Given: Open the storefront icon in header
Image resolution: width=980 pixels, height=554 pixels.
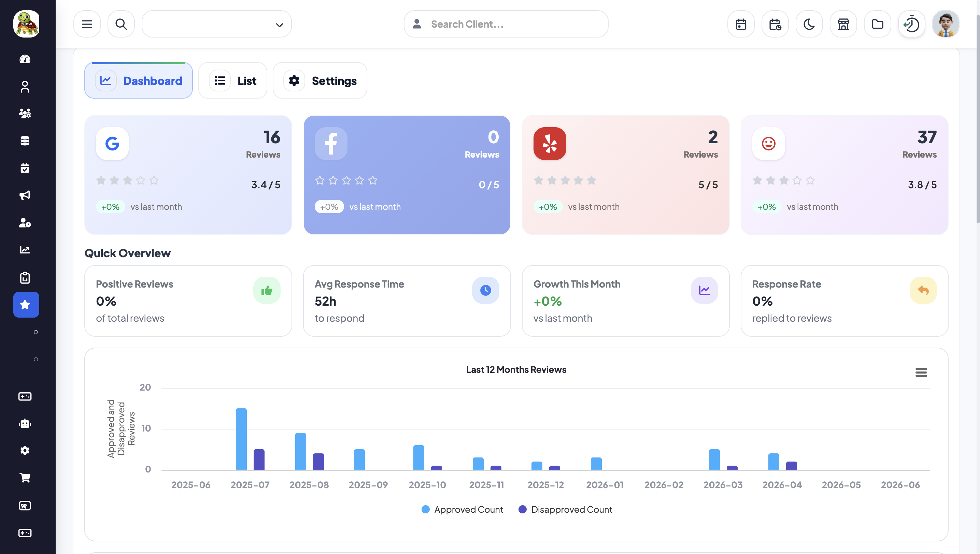Looking at the screenshot, I should pyautogui.click(x=843, y=24).
